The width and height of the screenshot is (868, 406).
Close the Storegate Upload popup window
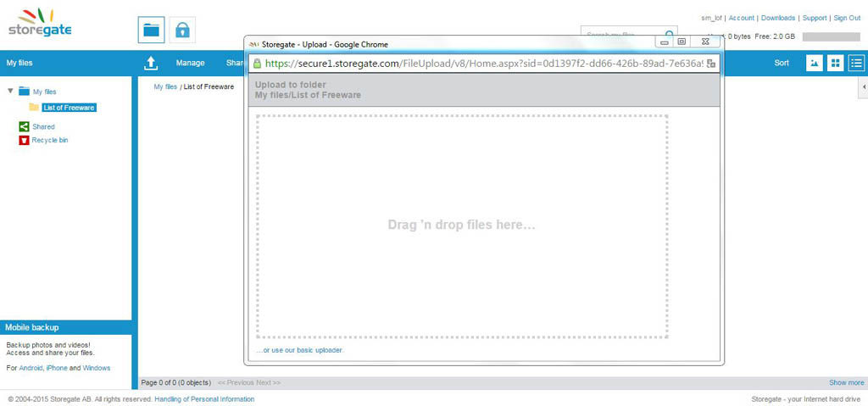coord(704,42)
